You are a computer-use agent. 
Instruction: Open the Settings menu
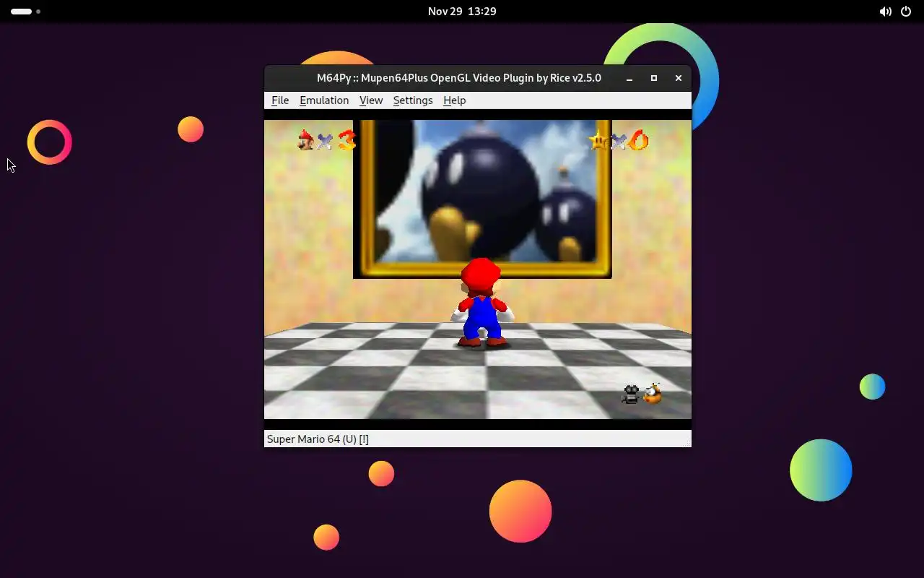click(x=413, y=100)
